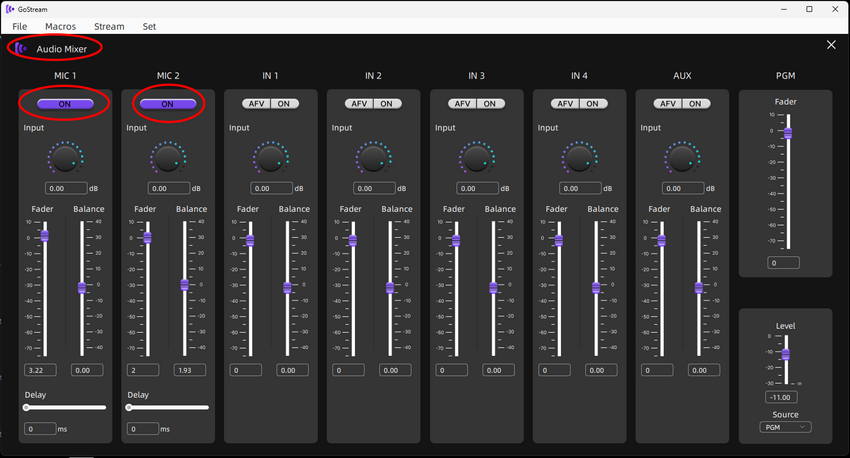Turn ON the AUX channel
The width and height of the screenshot is (850, 458).
coord(696,104)
